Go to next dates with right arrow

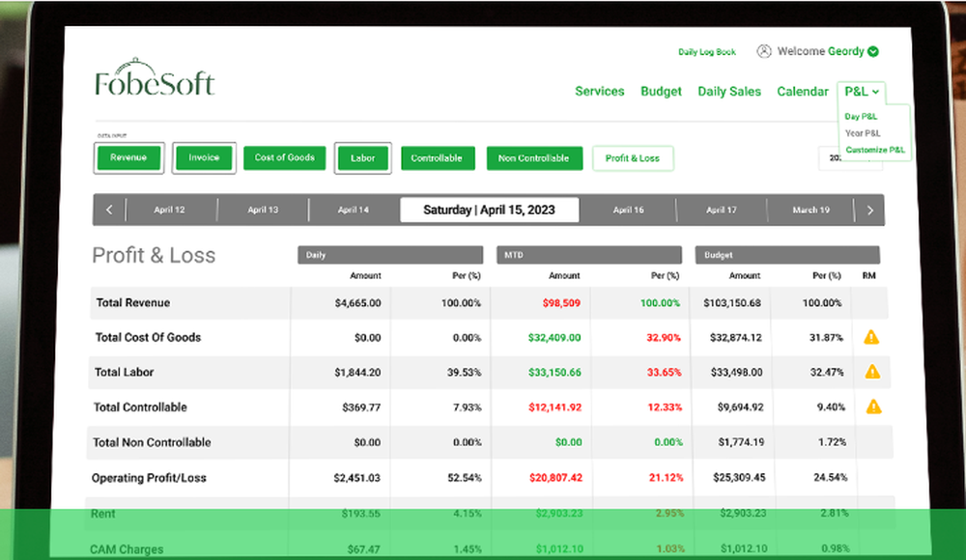point(870,210)
